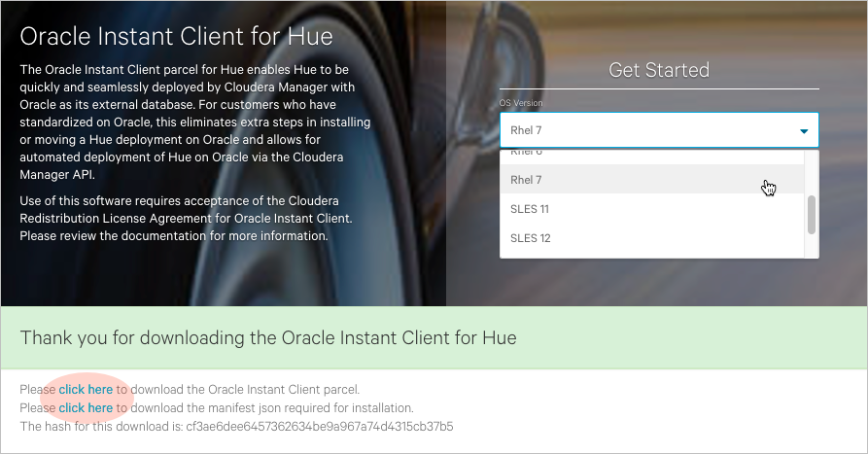Click the green Thank you for downloading banner
The width and height of the screenshot is (868, 454).
[434, 338]
